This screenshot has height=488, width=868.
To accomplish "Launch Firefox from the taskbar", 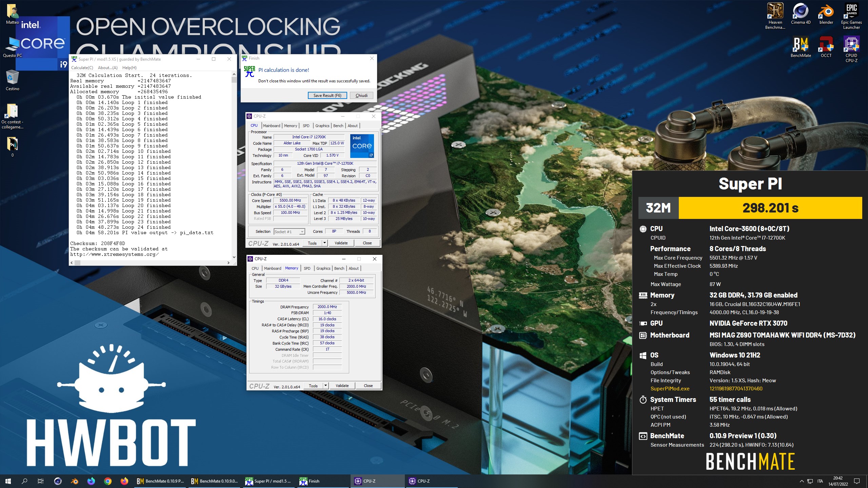I will 124,481.
